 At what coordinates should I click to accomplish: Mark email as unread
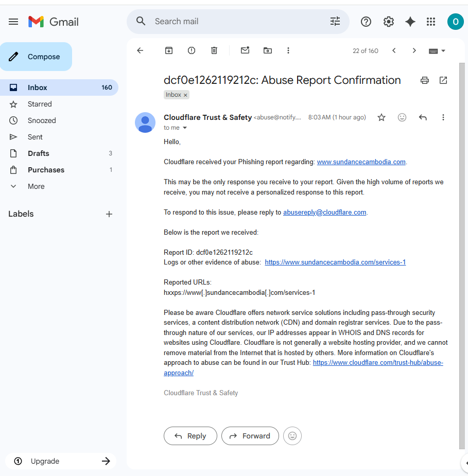[x=245, y=50]
